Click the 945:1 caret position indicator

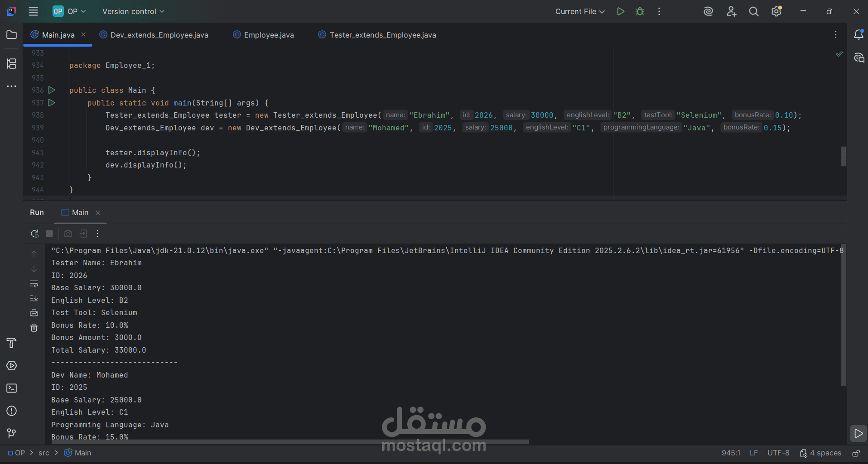tap(731, 453)
